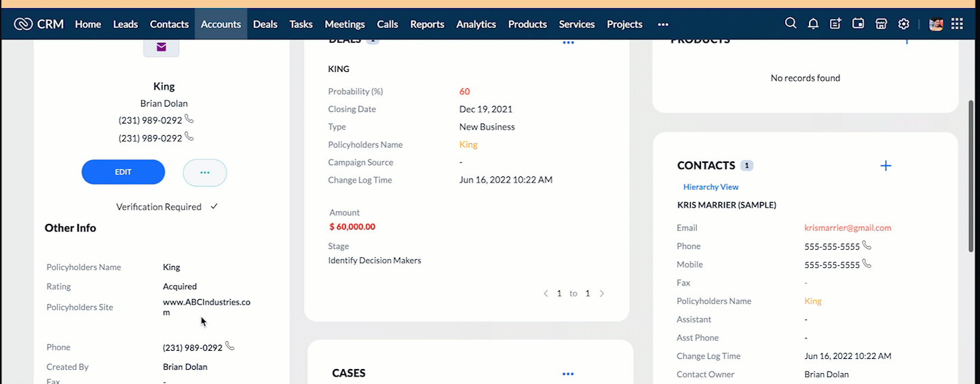Open the Reports tab
The width and height of the screenshot is (980, 384).
coord(428,24)
